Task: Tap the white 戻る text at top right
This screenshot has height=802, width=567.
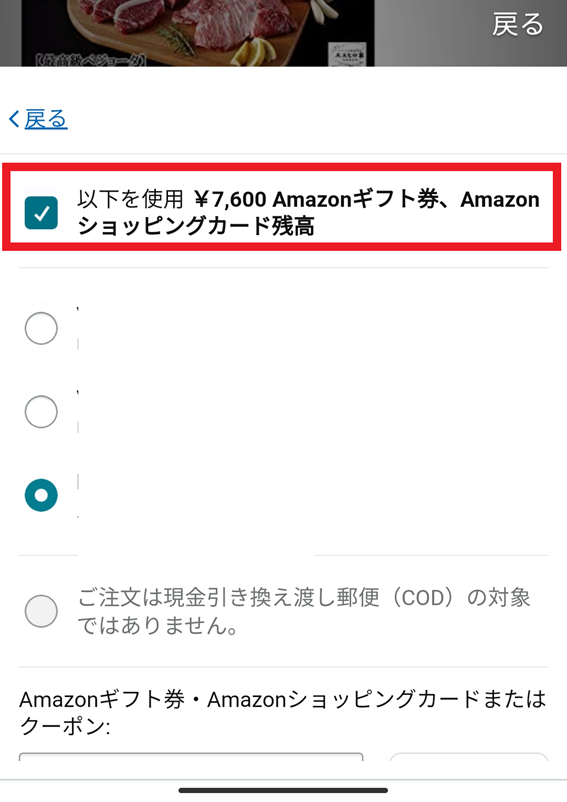Action: click(517, 25)
